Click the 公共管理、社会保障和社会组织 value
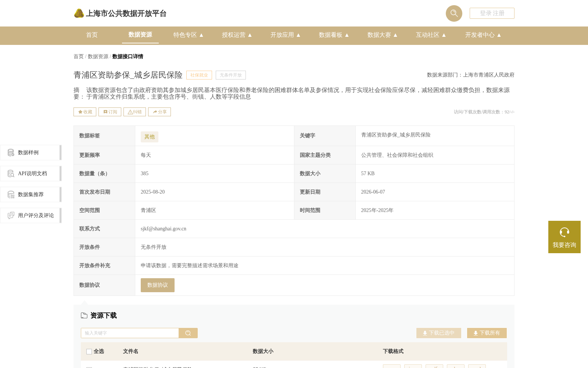The height and width of the screenshot is (368, 588). pyautogui.click(x=397, y=155)
